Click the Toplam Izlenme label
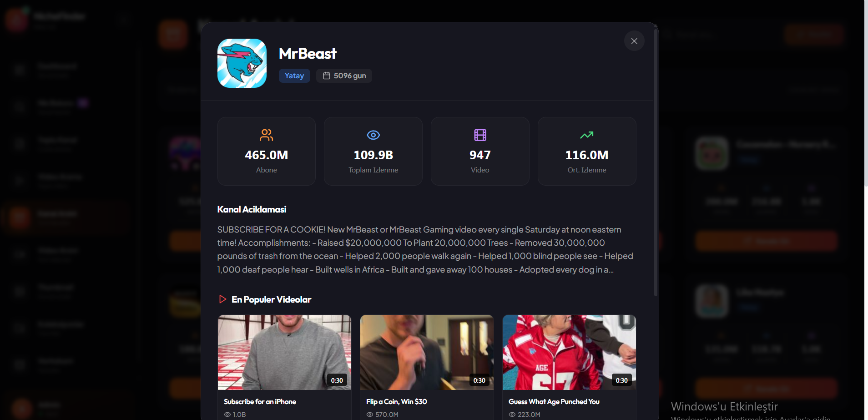 (373, 170)
